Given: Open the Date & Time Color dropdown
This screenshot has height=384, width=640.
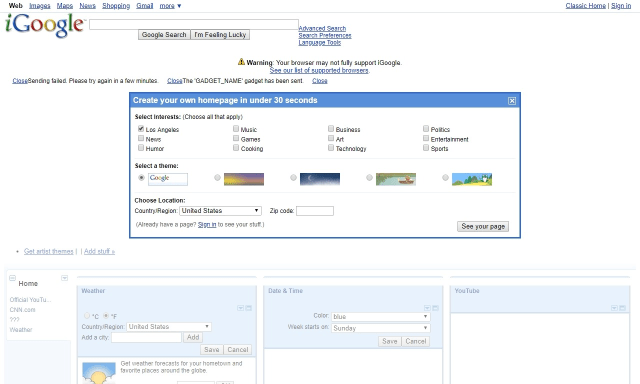Looking at the screenshot, I should point(381,317).
